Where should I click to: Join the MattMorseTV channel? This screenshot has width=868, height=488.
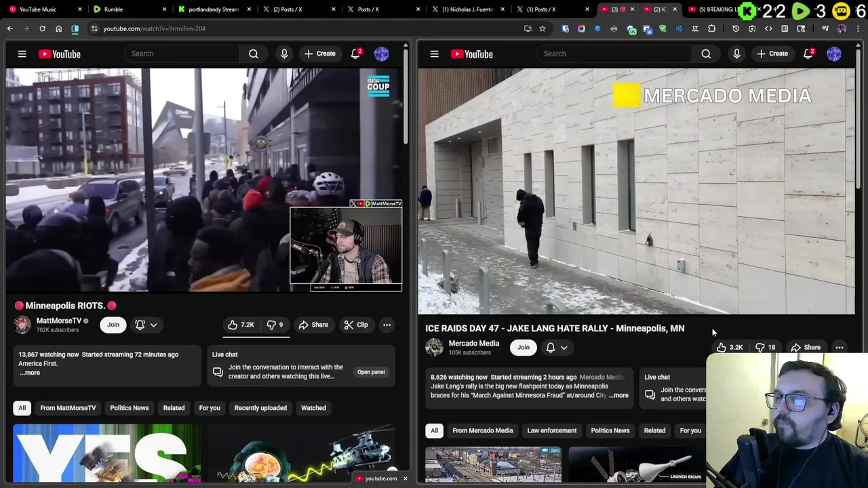pyautogui.click(x=113, y=325)
